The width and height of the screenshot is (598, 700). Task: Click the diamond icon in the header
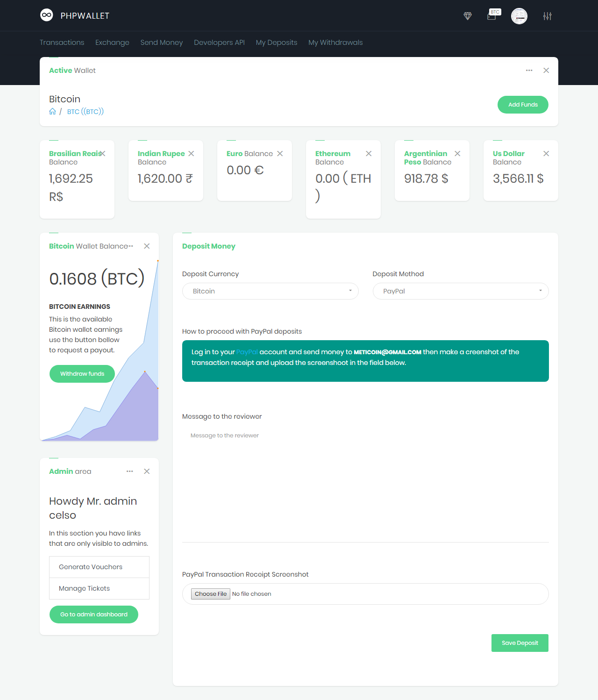coord(467,16)
